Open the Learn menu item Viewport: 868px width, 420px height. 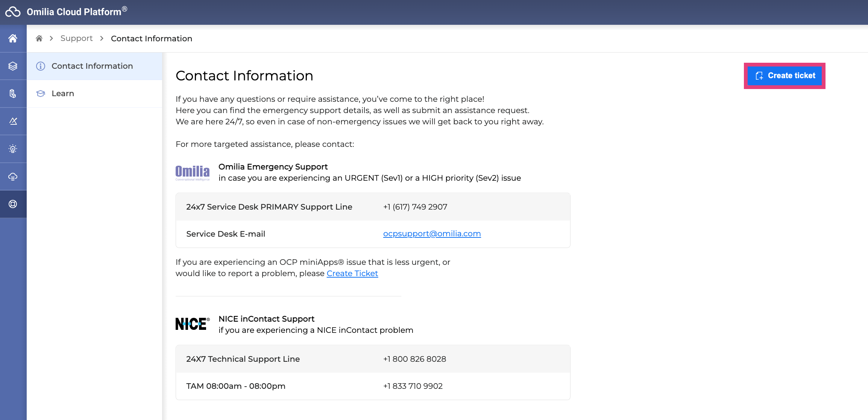[x=94, y=94]
